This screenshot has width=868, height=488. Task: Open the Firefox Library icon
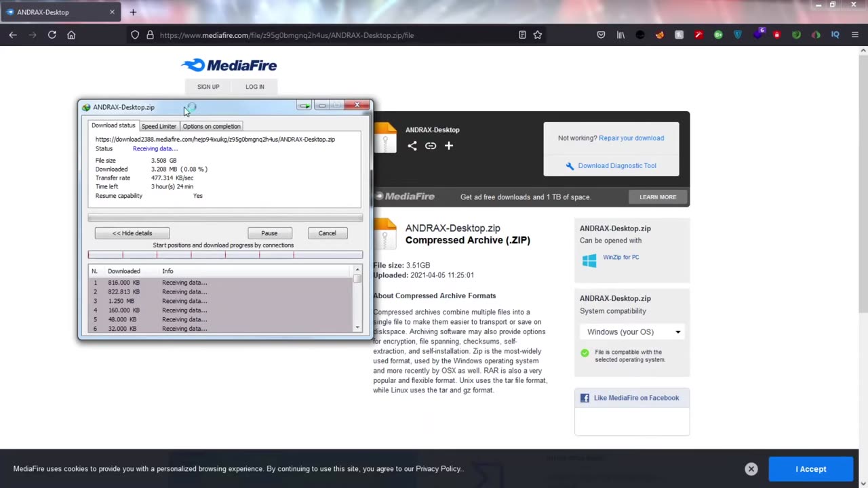620,35
